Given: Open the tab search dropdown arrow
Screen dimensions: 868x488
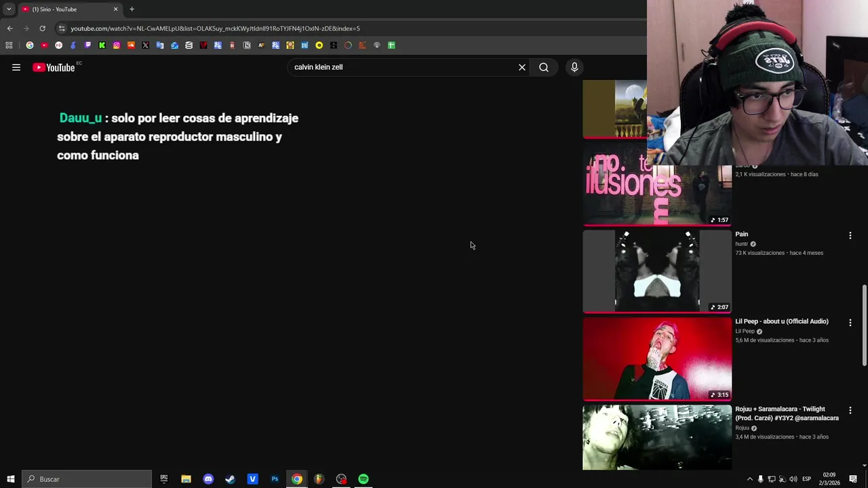Looking at the screenshot, I should (9, 9).
